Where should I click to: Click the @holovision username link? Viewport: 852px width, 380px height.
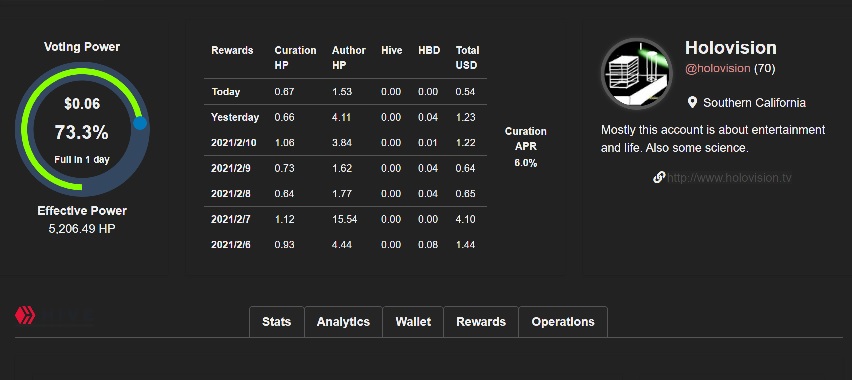[717, 68]
